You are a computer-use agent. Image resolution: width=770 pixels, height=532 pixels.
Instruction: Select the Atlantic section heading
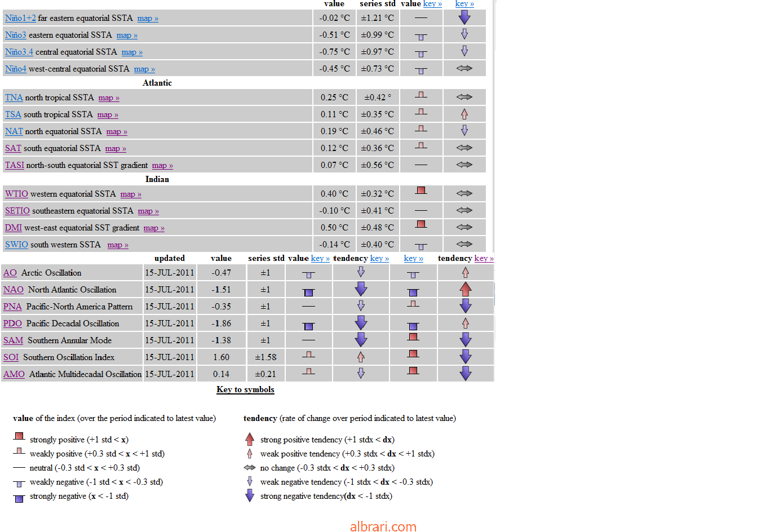coord(157,83)
